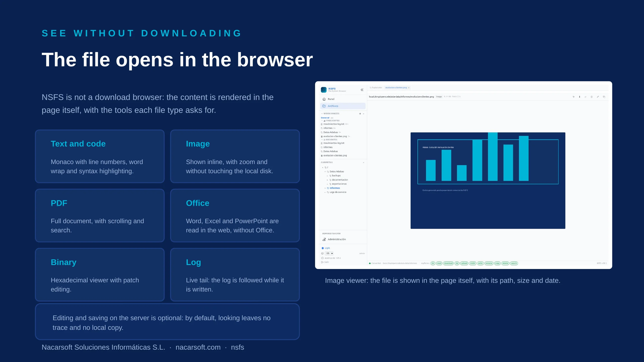644x362 pixels.
Task: Toggle the Light theme switch
Action: click(326, 248)
